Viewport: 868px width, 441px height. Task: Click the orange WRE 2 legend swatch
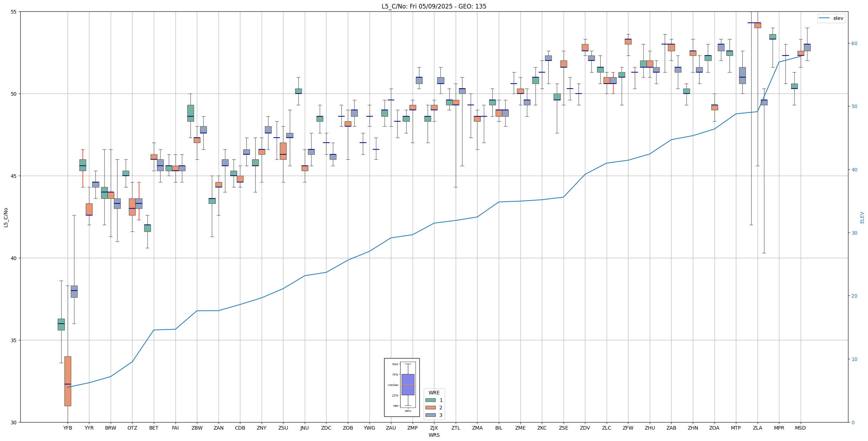click(x=430, y=408)
